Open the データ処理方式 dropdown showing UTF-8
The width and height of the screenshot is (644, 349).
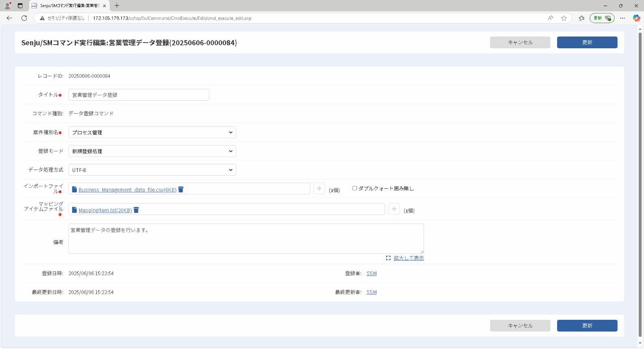[x=152, y=170]
